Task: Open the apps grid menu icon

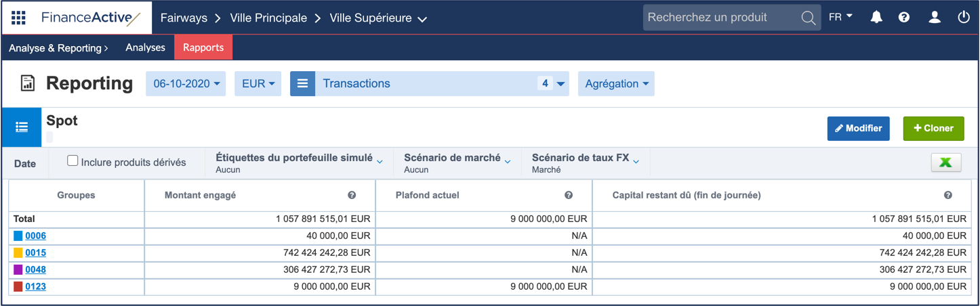Action: [x=18, y=18]
